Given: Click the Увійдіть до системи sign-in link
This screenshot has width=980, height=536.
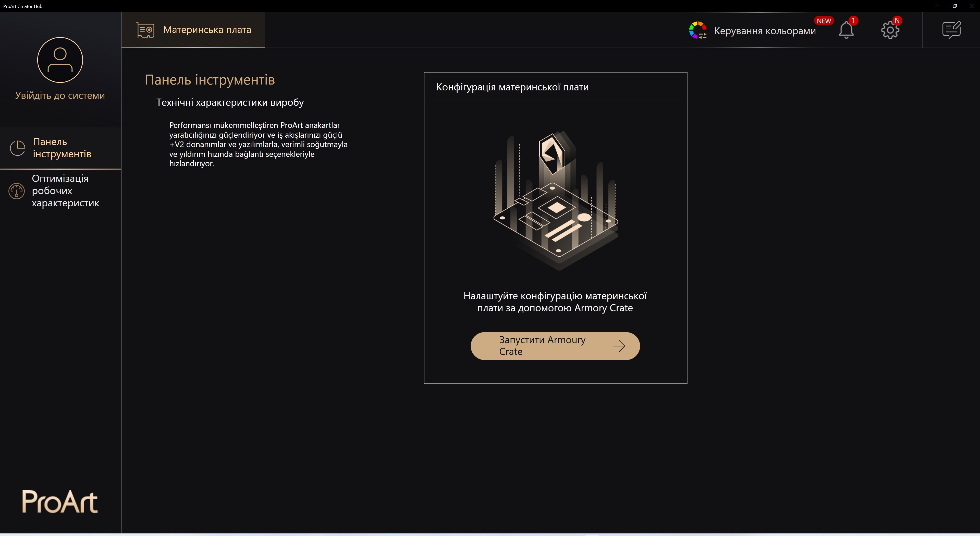Looking at the screenshot, I should pyautogui.click(x=60, y=96).
